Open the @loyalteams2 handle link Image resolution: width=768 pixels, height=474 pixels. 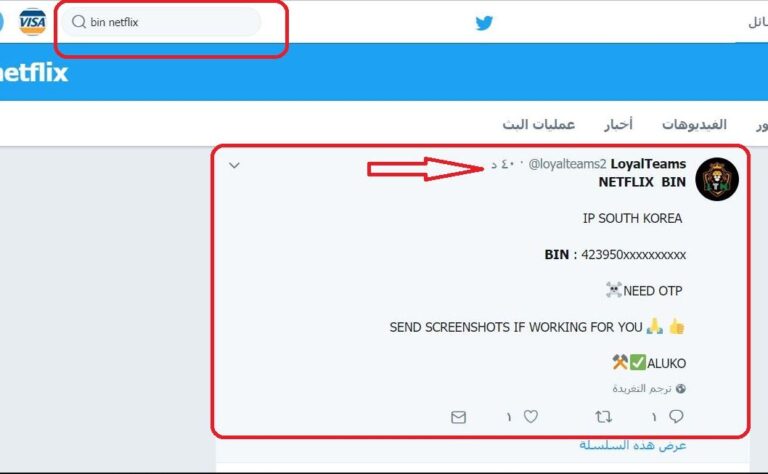(567, 164)
